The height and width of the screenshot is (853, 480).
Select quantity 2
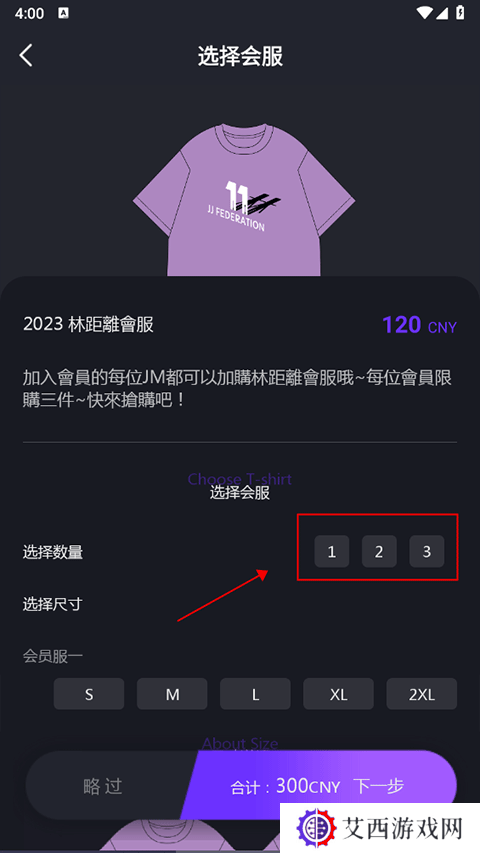click(379, 552)
